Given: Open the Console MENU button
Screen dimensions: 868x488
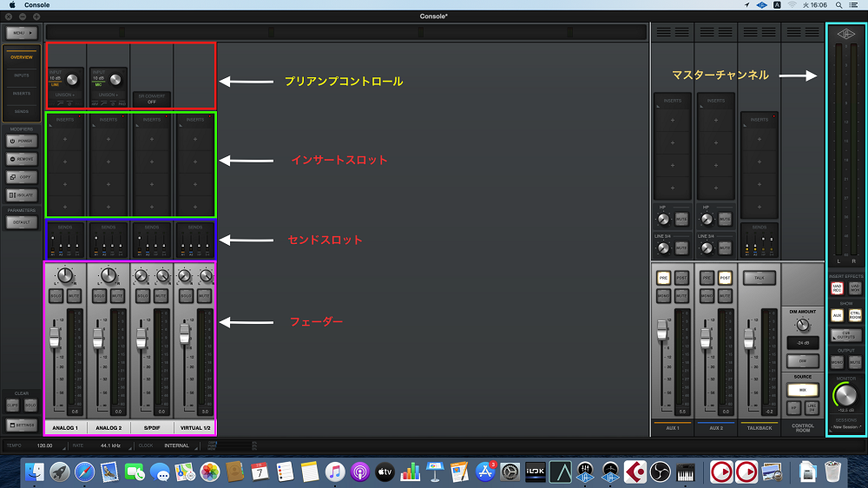Looking at the screenshot, I should (x=22, y=33).
